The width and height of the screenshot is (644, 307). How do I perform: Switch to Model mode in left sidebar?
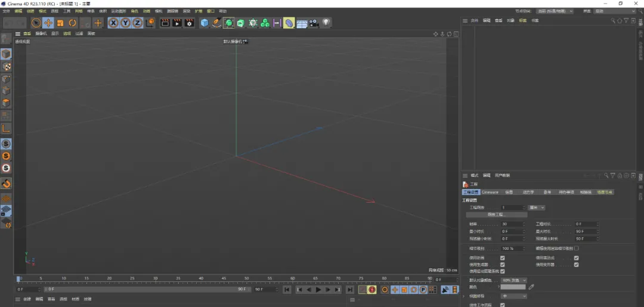pyautogui.click(x=6, y=54)
